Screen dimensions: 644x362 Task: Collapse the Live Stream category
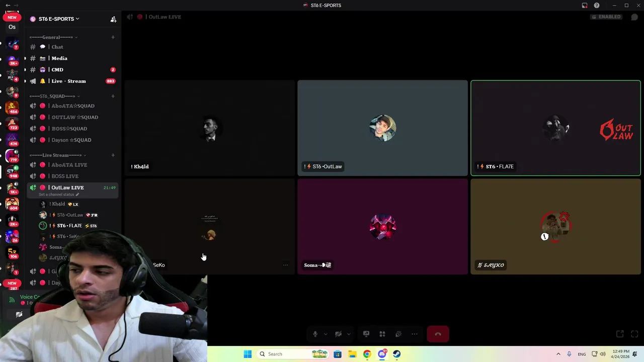[x=58, y=155]
